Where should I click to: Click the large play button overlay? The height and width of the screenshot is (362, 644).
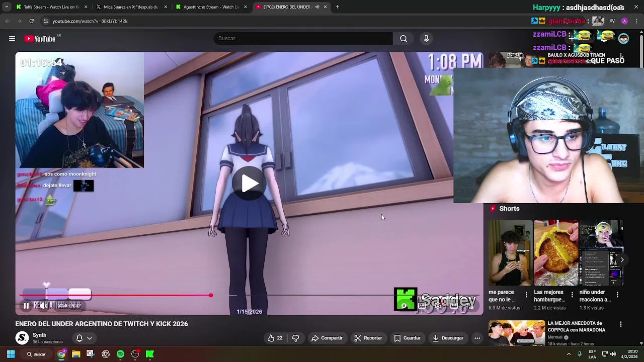(250, 184)
